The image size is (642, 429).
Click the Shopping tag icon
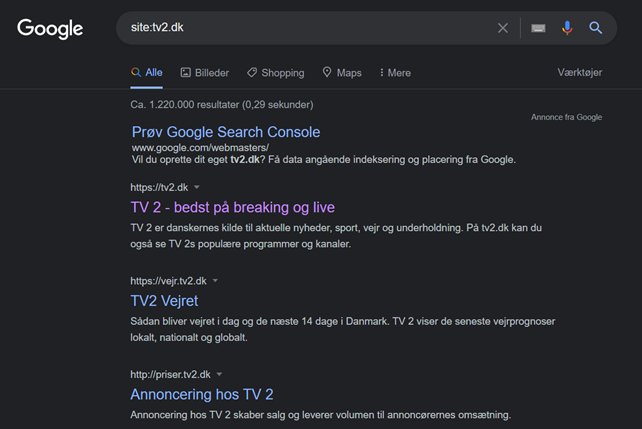(x=252, y=72)
